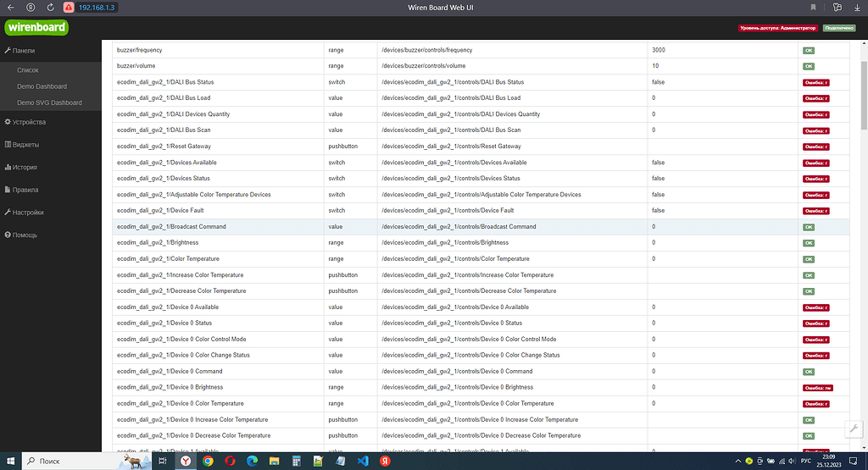Click the error badge on Reset Gateway row
The width and height of the screenshot is (868, 470).
816,147
